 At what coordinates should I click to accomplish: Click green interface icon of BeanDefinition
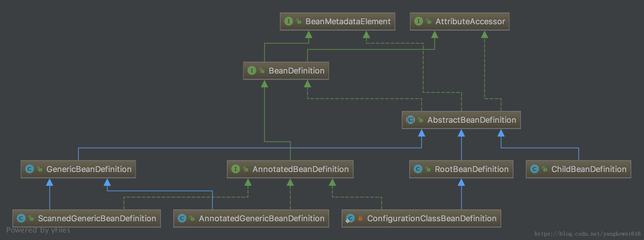[252, 70]
